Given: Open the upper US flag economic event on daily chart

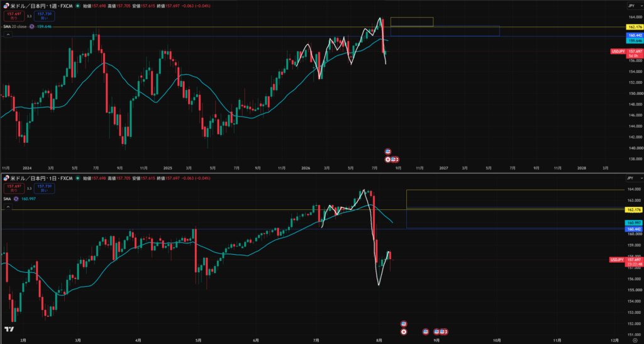Looking at the screenshot, I should point(404,324).
